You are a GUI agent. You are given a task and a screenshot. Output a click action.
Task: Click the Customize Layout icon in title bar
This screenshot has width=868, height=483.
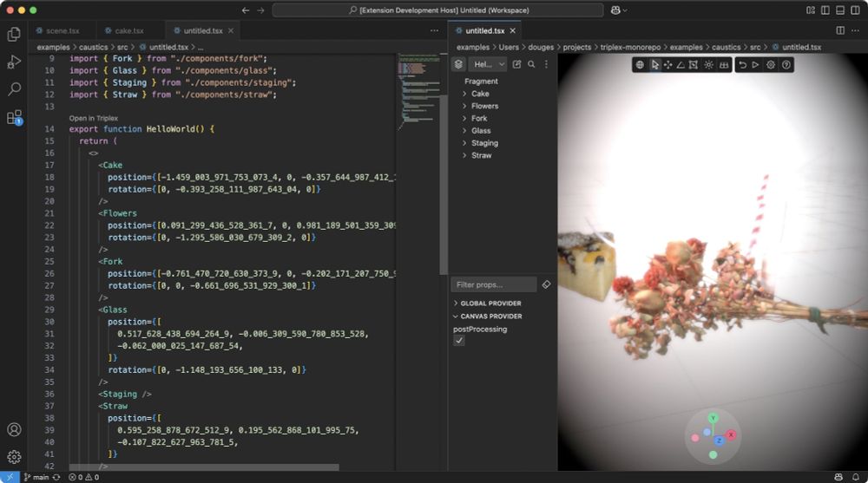811,10
